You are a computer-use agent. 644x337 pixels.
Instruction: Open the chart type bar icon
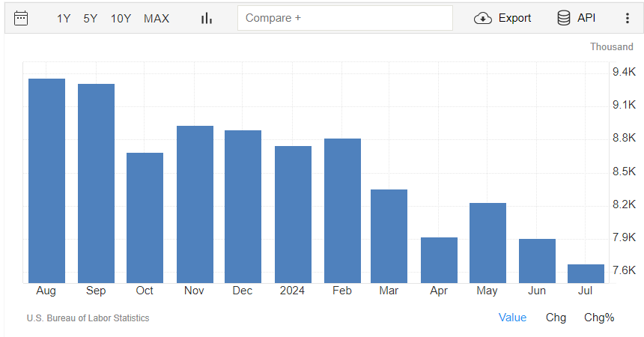[x=207, y=18]
